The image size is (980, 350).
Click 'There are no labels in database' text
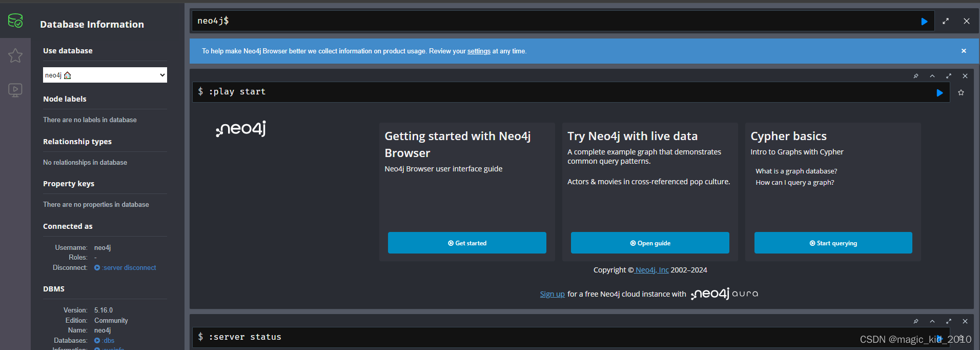(90, 120)
